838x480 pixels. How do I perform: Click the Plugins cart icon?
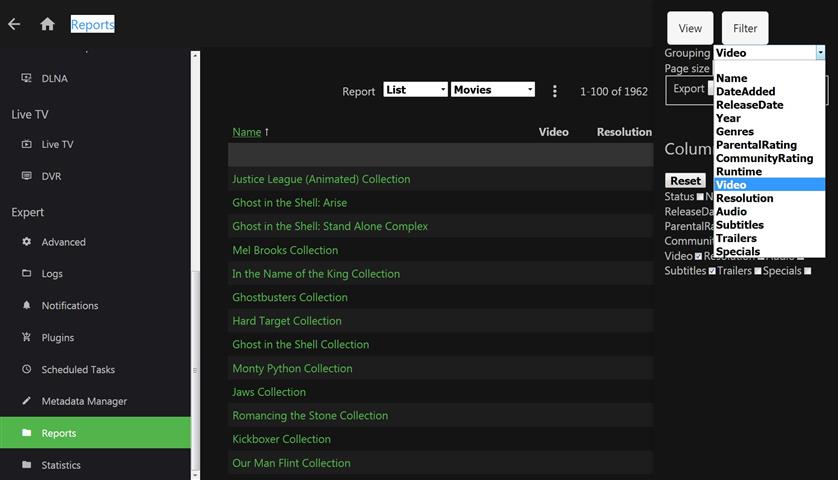click(x=26, y=337)
